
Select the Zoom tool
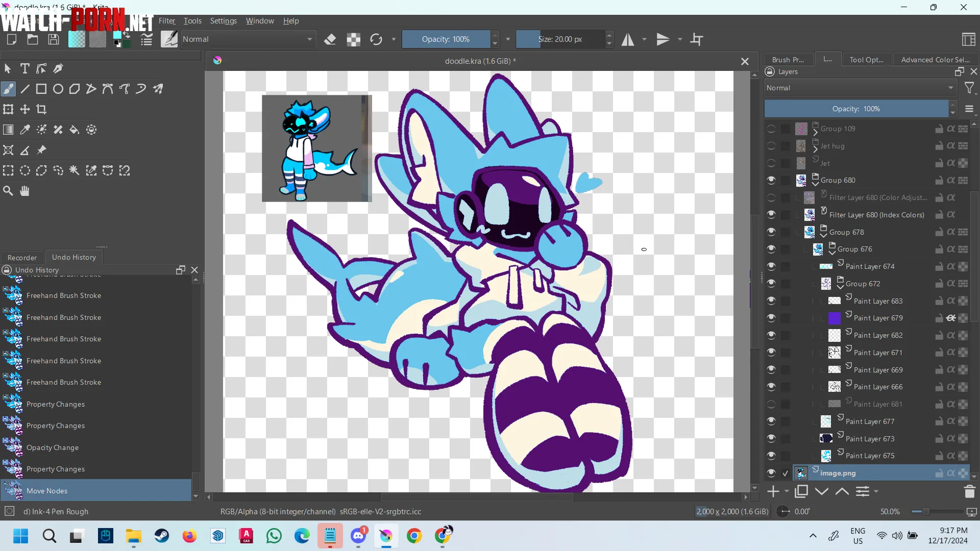click(8, 191)
